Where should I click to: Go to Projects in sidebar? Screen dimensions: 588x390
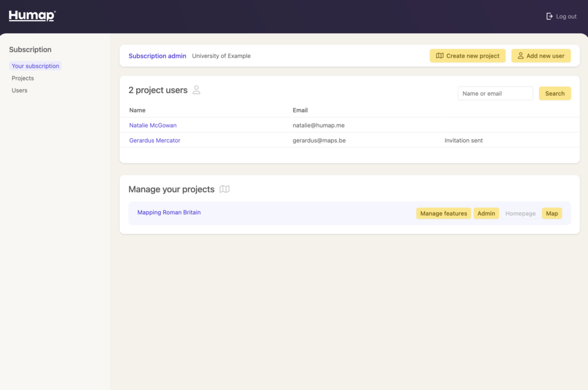pos(23,78)
